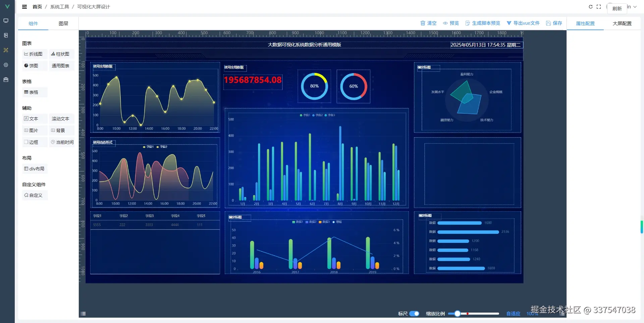This screenshot has height=323, width=644.
Task: Click 生成脚本预览 in the toolbar
Action: click(x=483, y=23)
